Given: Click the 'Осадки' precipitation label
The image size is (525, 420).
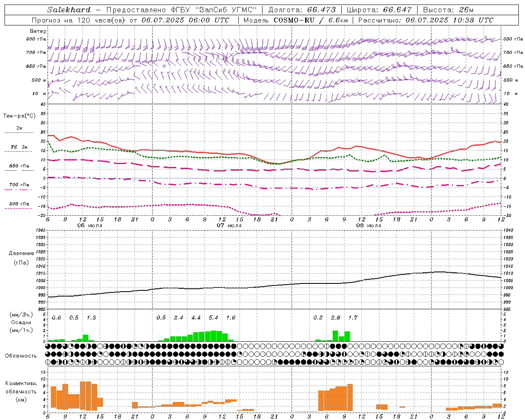Looking at the screenshot, I should click(x=21, y=322).
